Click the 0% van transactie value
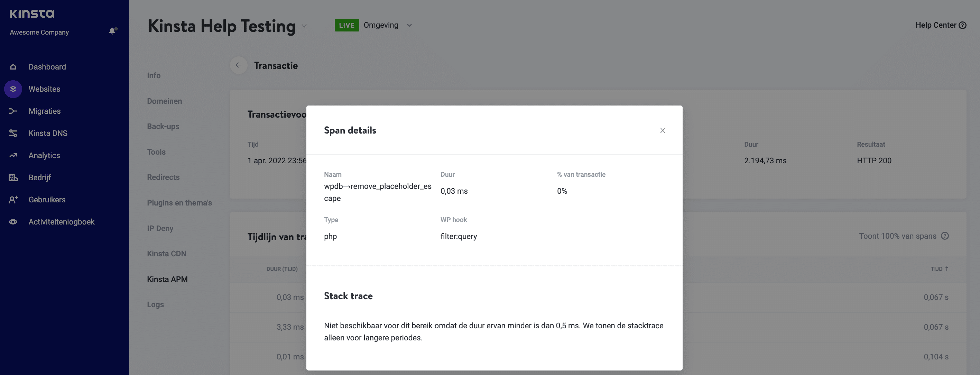This screenshot has width=980, height=375. [562, 191]
